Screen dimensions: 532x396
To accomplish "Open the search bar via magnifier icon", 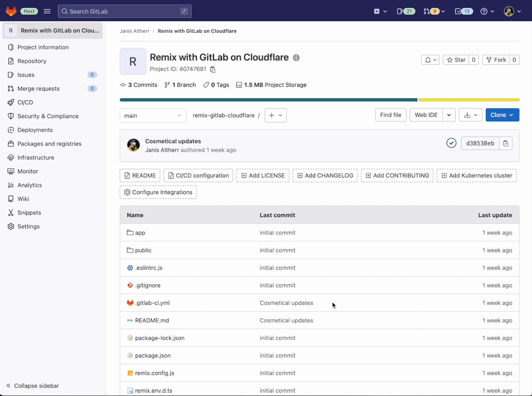I will [65, 11].
